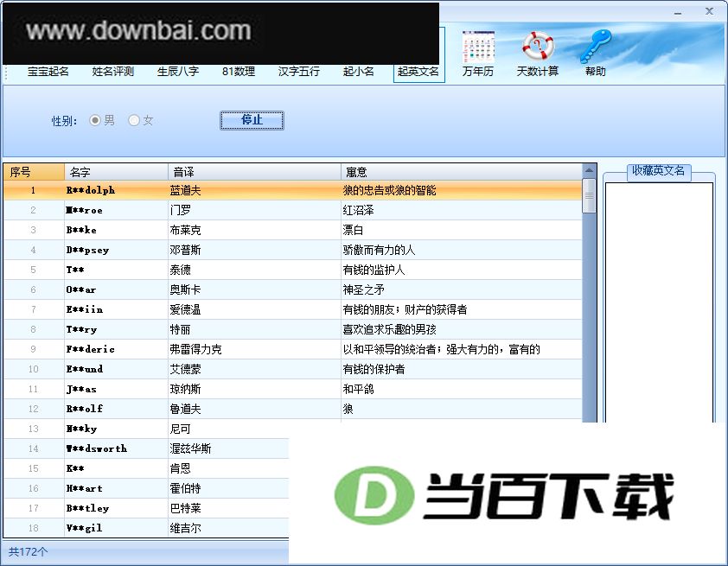Select the transliteration 奥斯卡
The image size is (728, 566).
click(x=185, y=290)
